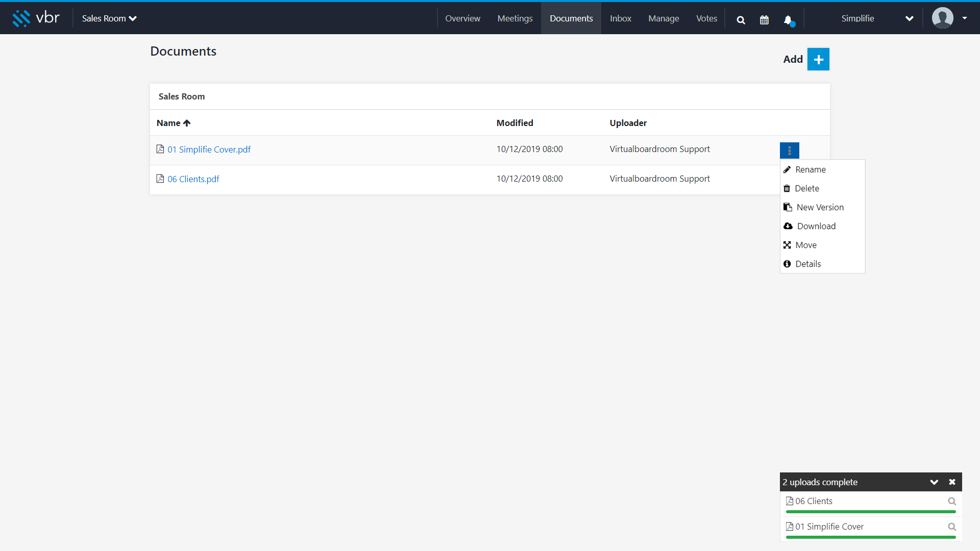Select the Documents tab
This screenshot has width=980, height=551.
[x=571, y=18]
